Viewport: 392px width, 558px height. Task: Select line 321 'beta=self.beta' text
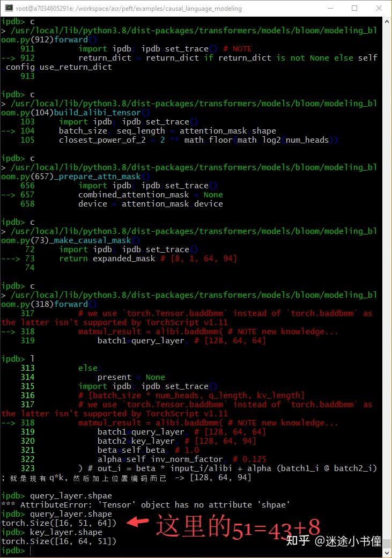(x=131, y=450)
